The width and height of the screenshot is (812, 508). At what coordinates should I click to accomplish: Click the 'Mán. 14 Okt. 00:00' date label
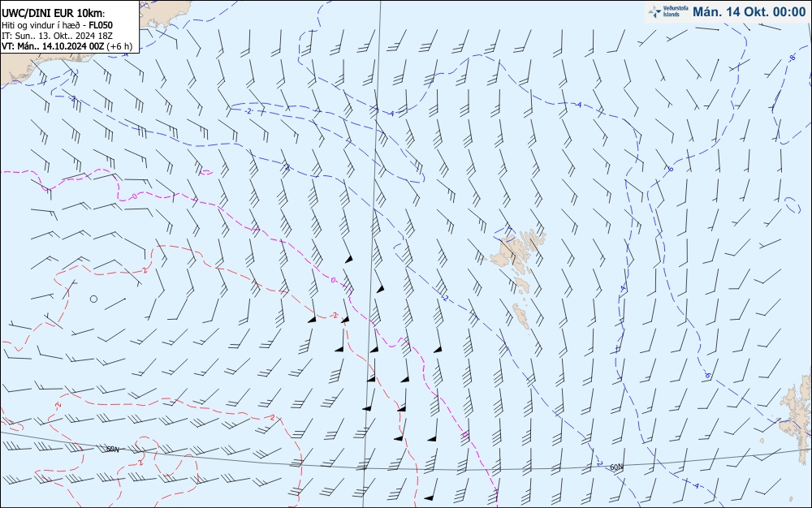click(749, 11)
